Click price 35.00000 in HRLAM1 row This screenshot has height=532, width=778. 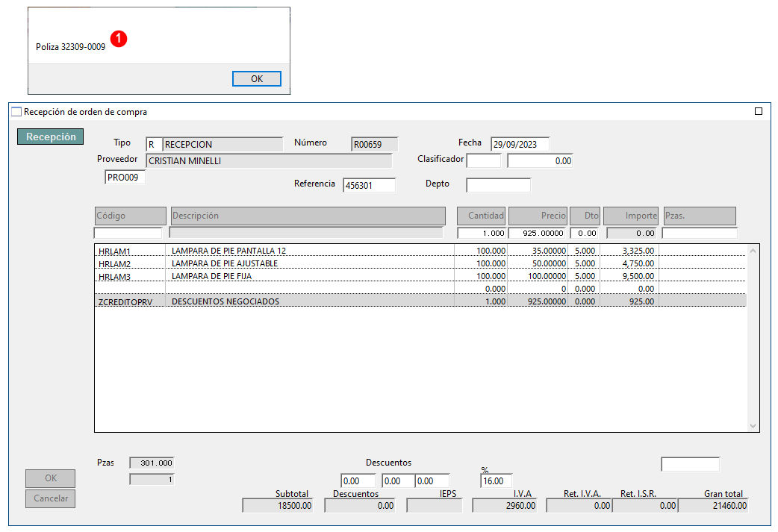coord(549,251)
